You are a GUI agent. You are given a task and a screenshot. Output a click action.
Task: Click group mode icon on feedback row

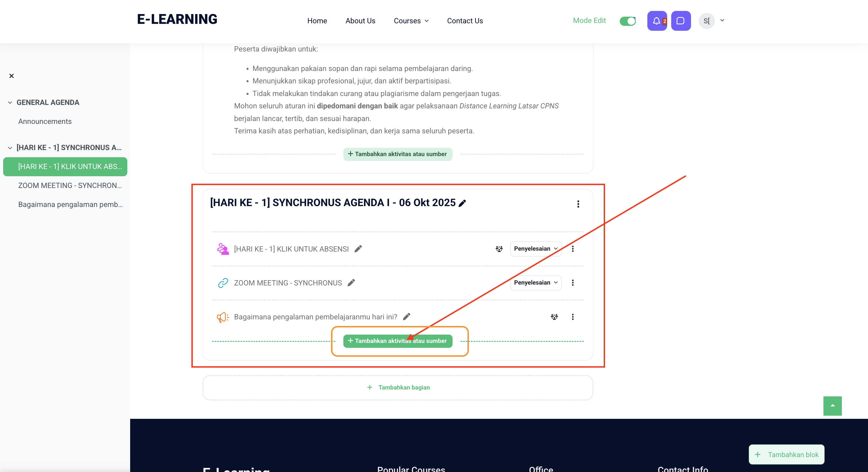(x=554, y=317)
